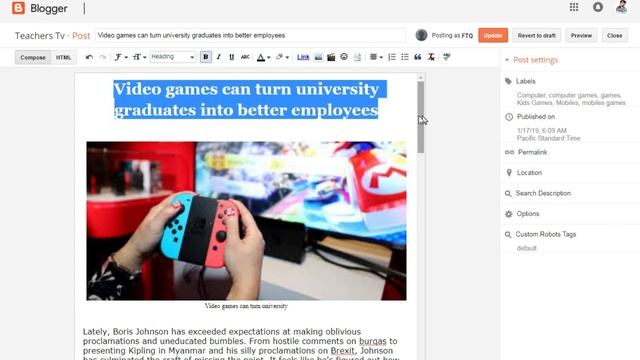Apply a bulleted list
This screenshot has width=640, height=360.
tap(404, 57)
